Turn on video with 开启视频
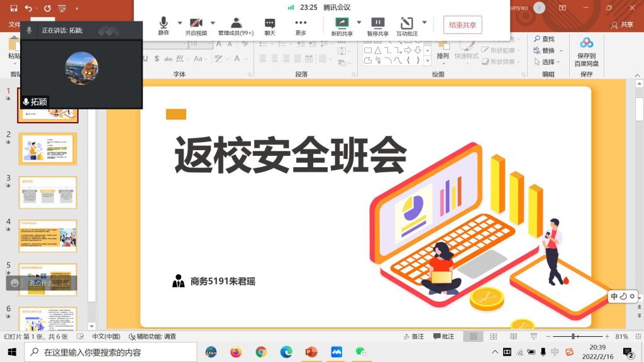This screenshot has height=362, width=644. [196, 25]
